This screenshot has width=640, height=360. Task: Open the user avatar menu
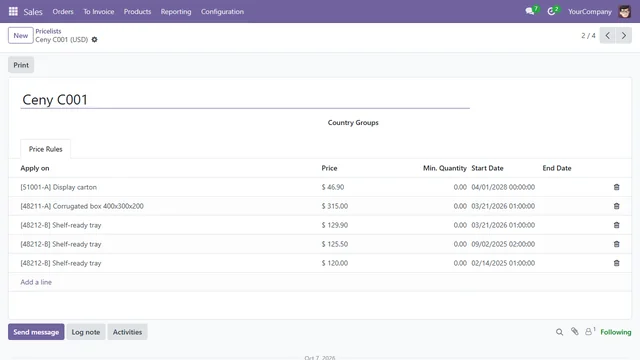coord(624,11)
